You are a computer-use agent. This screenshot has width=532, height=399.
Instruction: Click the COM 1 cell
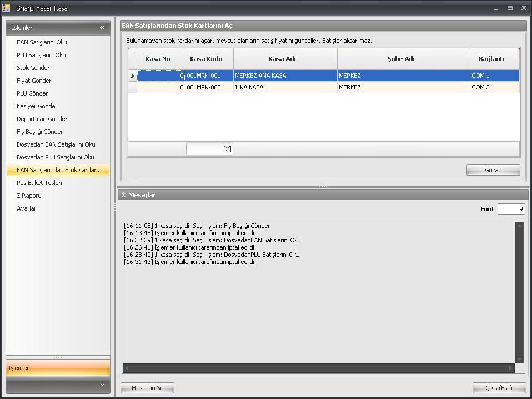pos(495,76)
